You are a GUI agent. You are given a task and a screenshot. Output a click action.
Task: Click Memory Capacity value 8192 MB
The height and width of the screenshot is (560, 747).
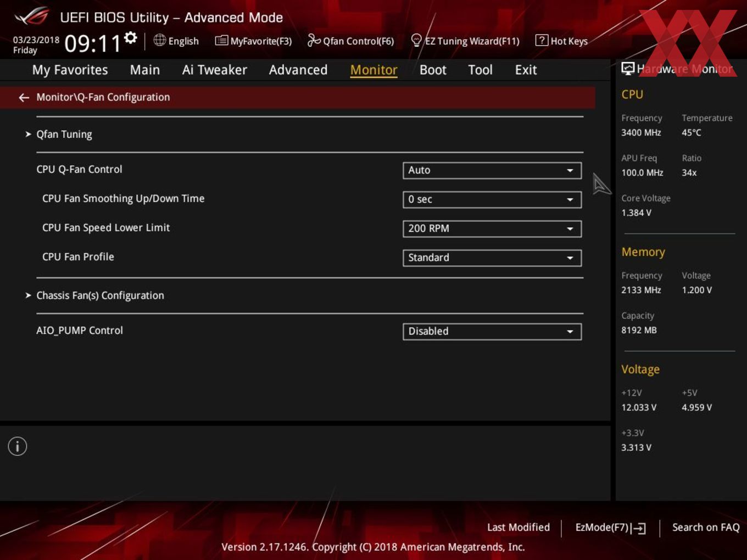click(x=639, y=330)
